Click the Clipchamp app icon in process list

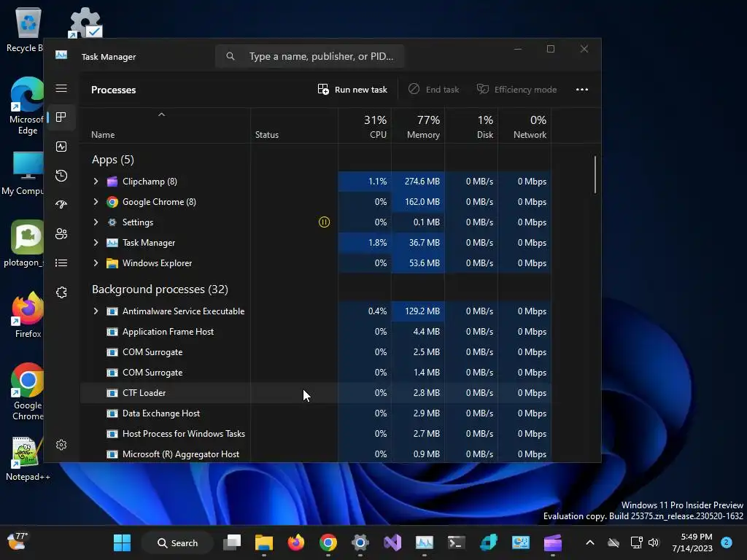[112, 182]
